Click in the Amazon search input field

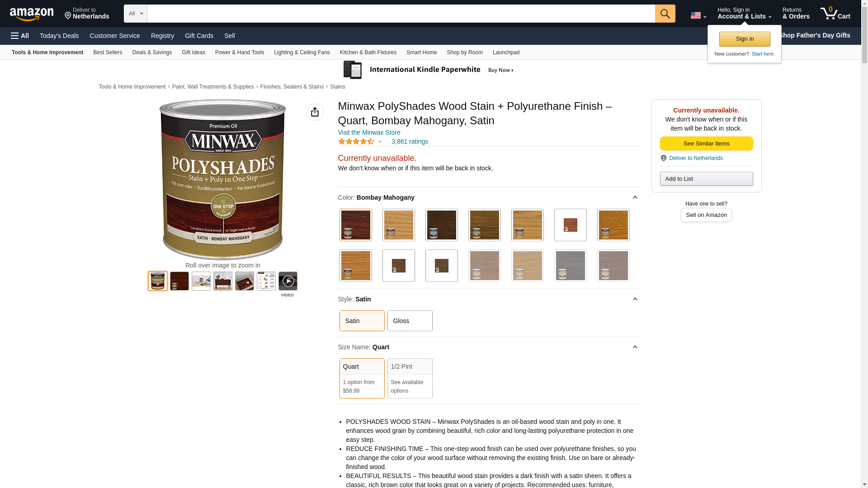[x=401, y=14]
